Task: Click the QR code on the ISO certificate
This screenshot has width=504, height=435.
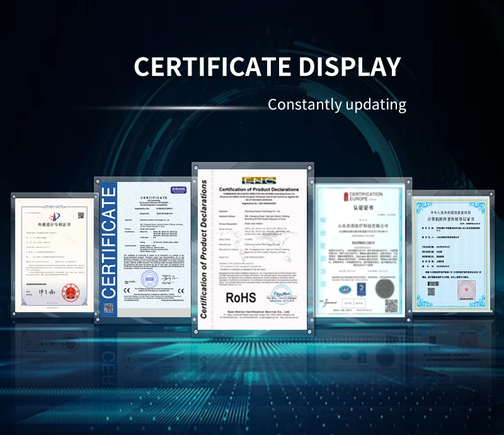Action: [x=391, y=305]
